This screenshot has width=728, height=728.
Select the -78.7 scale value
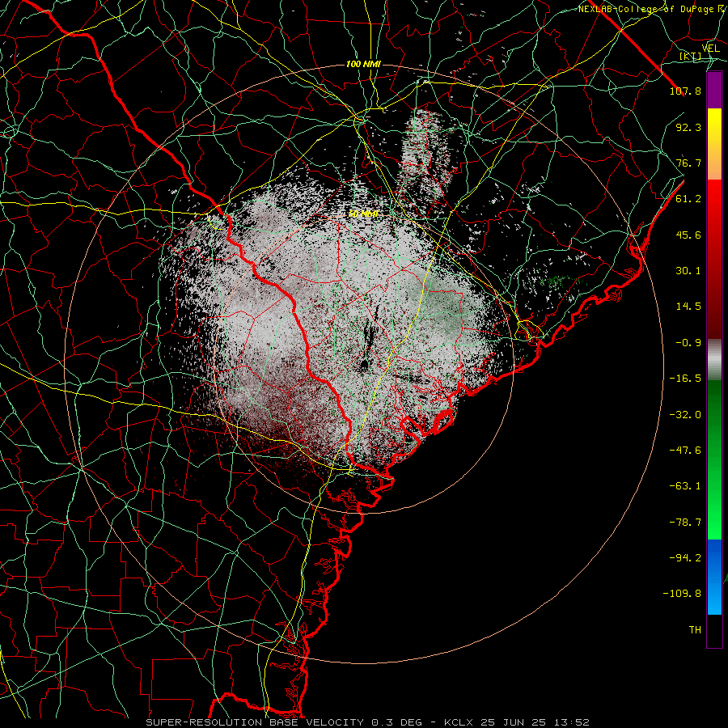[685, 523]
